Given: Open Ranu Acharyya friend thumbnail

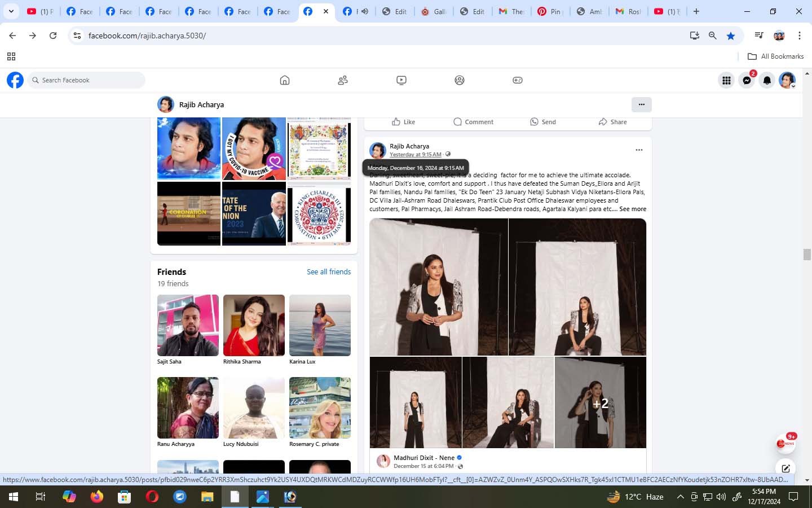Looking at the screenshot, I should 188,408.
